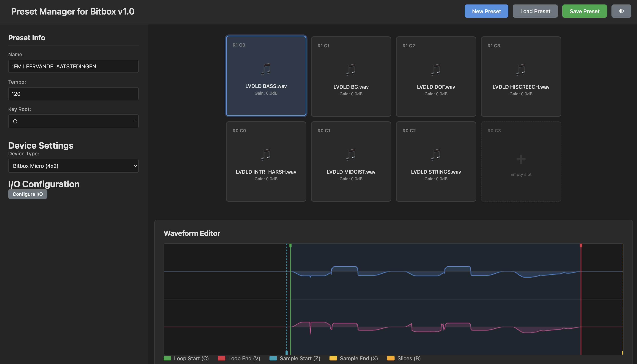The height and width of the screenshot is (364, 637).
Task: Click the music note icon on LVDLD BASS.wav pad
Action: (266, 69)
